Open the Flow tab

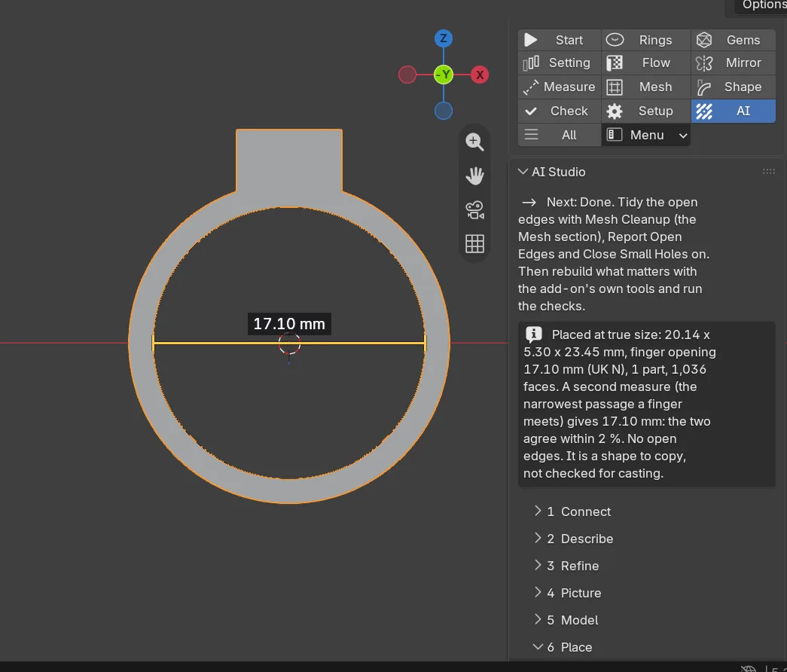(x=646, y=63)
